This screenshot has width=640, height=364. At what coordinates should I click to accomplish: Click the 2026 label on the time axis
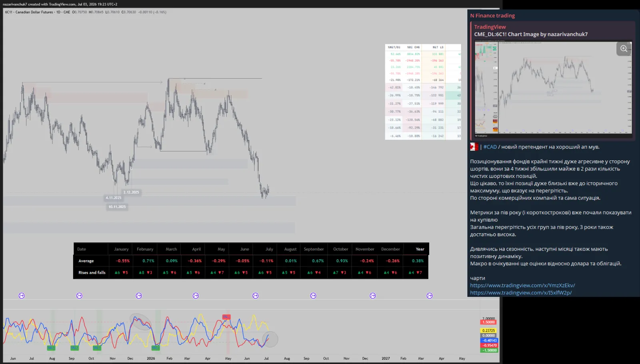151,358
